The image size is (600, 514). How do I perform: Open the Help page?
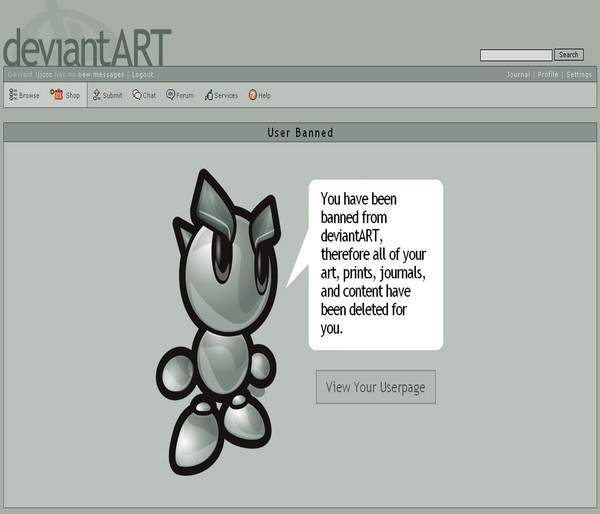click(264, 95)
